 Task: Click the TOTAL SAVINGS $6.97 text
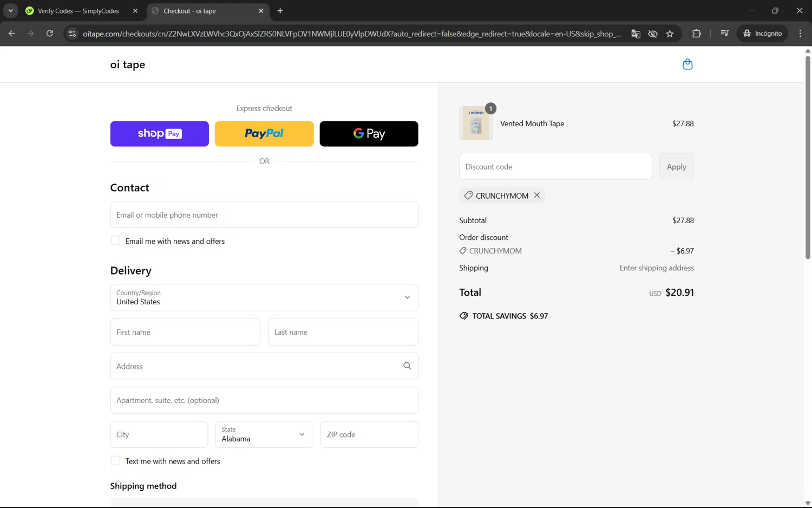tap(510, 316)
